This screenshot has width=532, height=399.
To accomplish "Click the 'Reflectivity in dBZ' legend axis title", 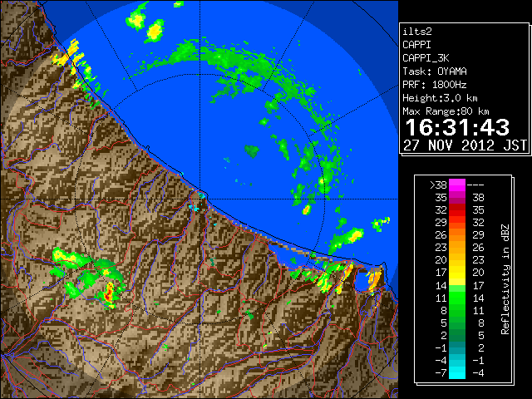I will pos(505,279).
